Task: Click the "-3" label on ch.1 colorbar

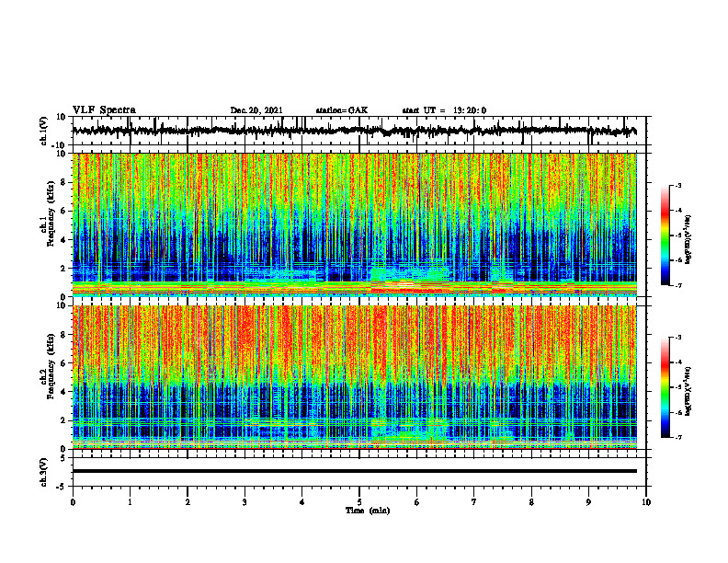Action: click(x=678, y=185)
